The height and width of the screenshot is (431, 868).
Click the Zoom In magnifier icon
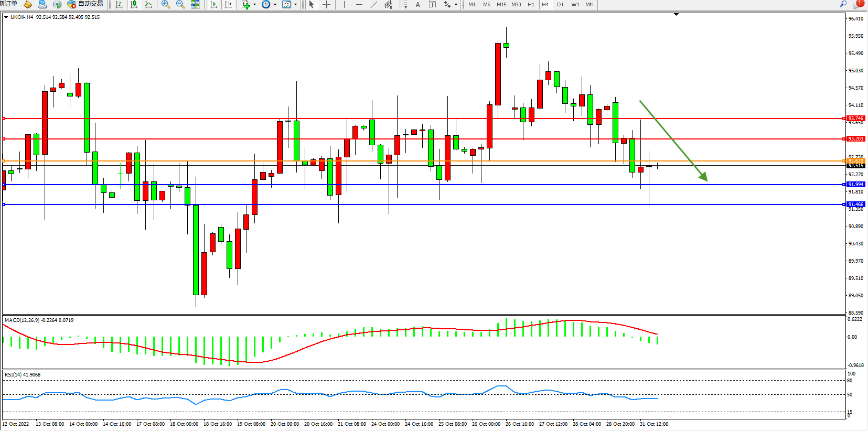point(166,4)
